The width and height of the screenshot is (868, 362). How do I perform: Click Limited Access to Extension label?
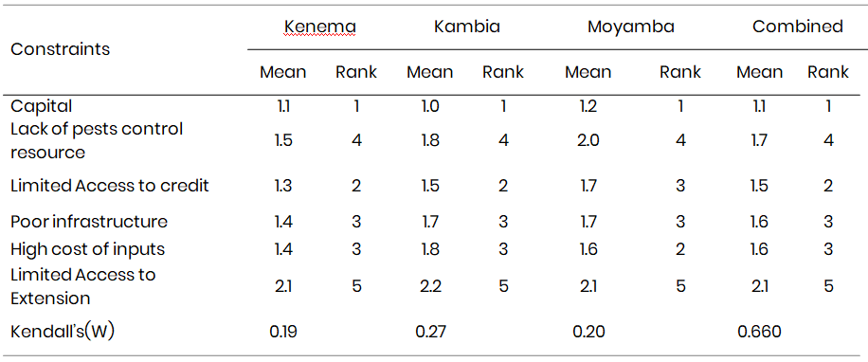pos(83,286)
